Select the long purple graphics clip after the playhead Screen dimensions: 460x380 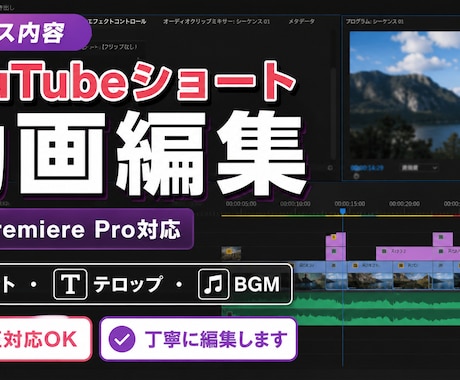[x=404, y=254]
